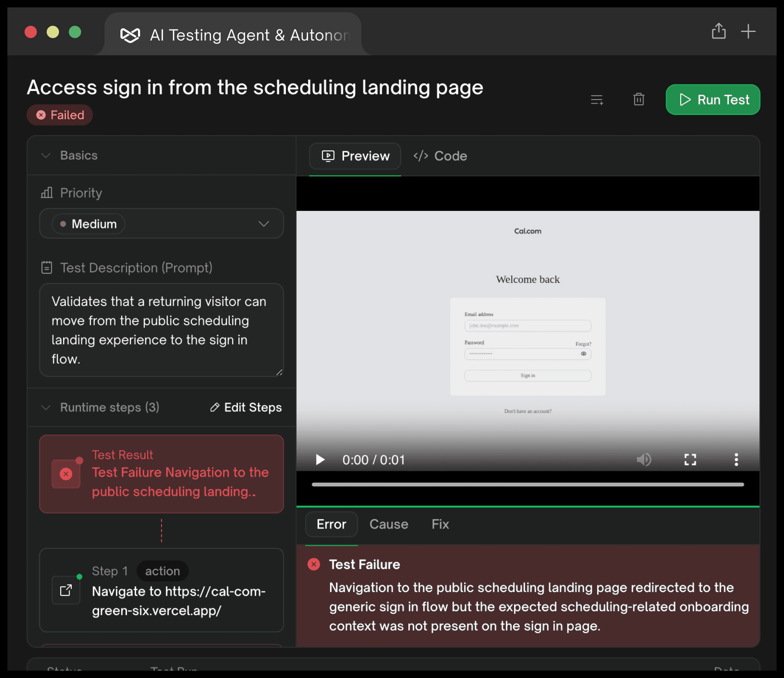Click the red failure icon in Test Result
The height and width of the screenshot is (678, 784).
tap(66, 474)
